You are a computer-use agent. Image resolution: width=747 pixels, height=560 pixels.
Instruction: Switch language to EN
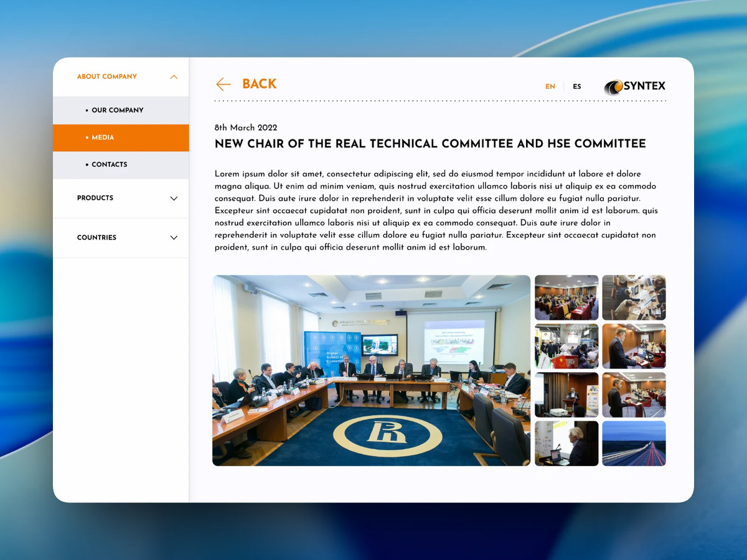tap(550, 86)
